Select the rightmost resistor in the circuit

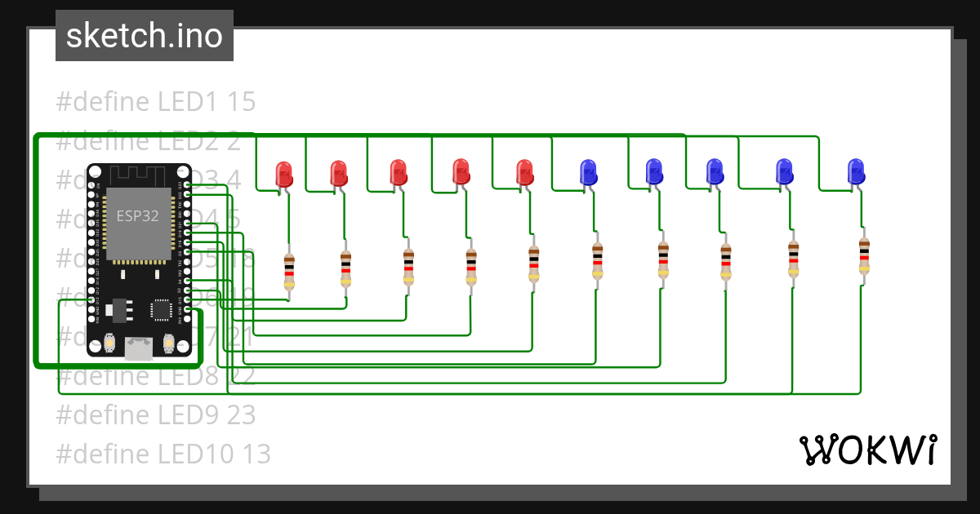click(865, 257)
